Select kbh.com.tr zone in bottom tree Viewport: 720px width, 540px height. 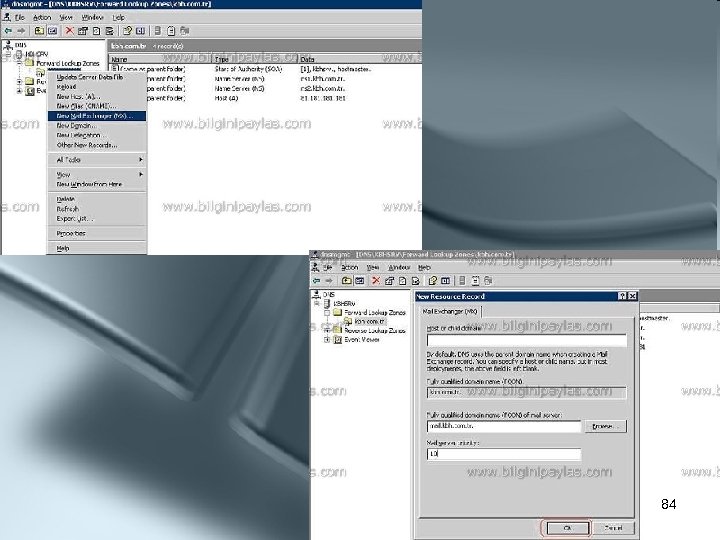370,321
